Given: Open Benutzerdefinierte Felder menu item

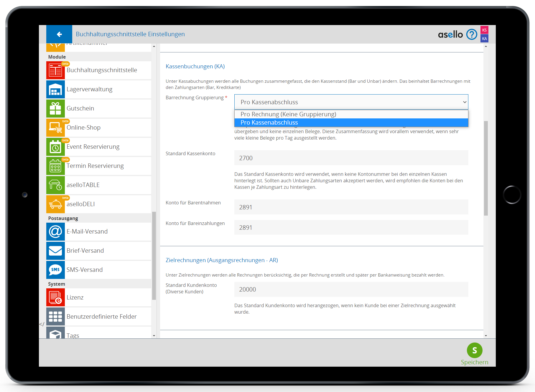Looking at the screenshot, I should click(101, 317).
